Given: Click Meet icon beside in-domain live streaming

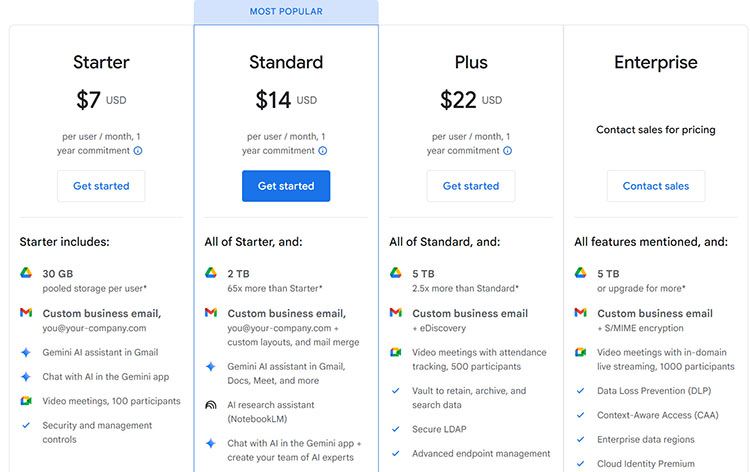Looking at the screenshot, I should [580, 352].
